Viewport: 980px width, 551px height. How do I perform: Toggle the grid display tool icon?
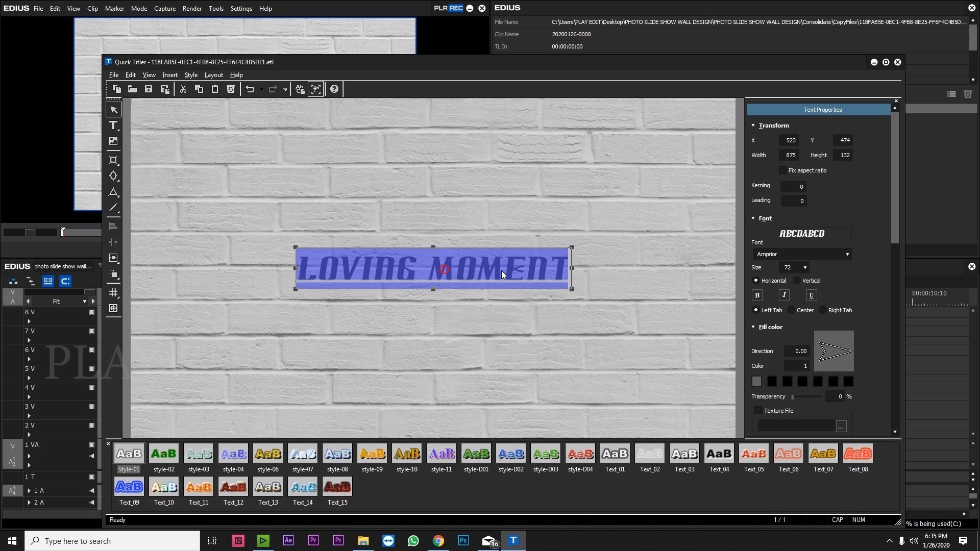click(x=113, y=293)
